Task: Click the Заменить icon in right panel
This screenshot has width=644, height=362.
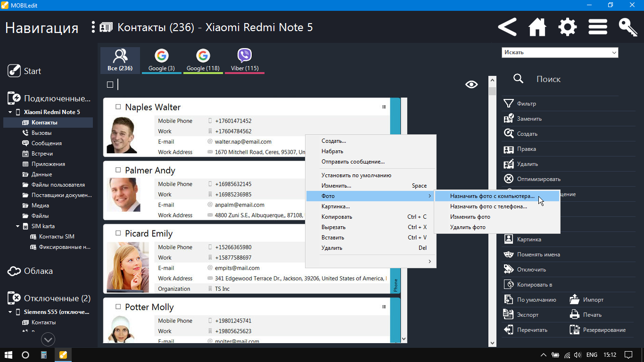Action: click(x=508, y=118)
